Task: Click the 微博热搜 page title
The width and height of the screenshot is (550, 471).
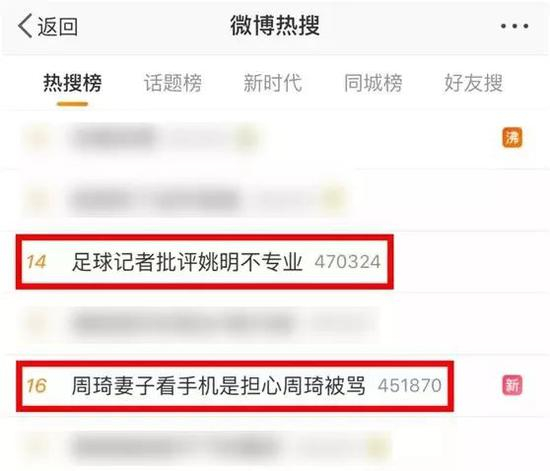Action: [275, 26]
